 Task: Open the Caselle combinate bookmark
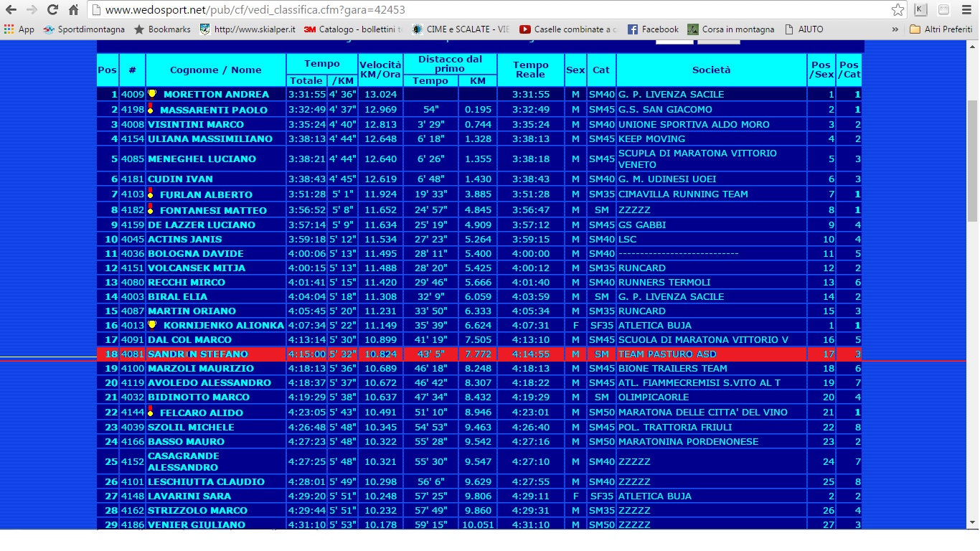click(568, 29)
